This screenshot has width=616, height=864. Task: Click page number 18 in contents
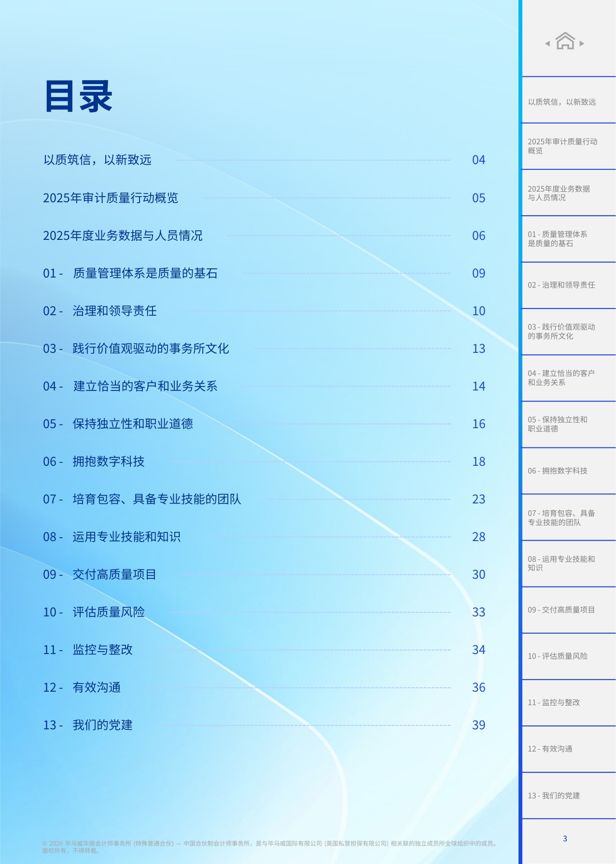click(x=478, y=461)
